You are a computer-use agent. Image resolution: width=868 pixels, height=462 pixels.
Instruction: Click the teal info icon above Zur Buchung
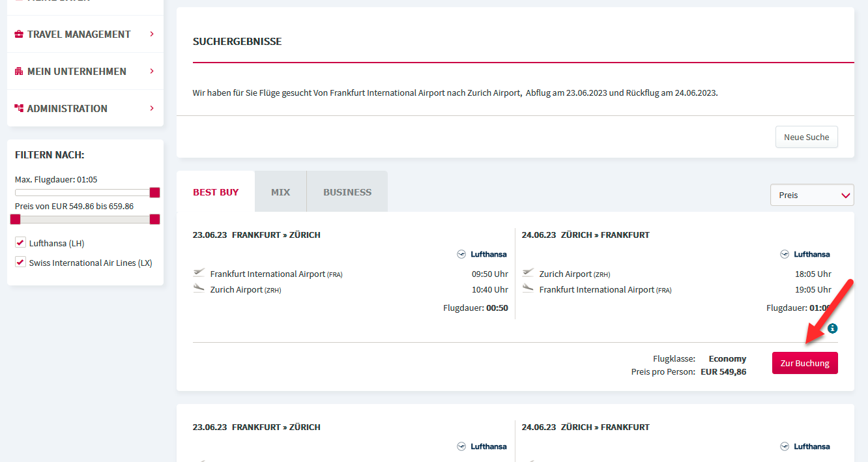(x=832, y=328)
